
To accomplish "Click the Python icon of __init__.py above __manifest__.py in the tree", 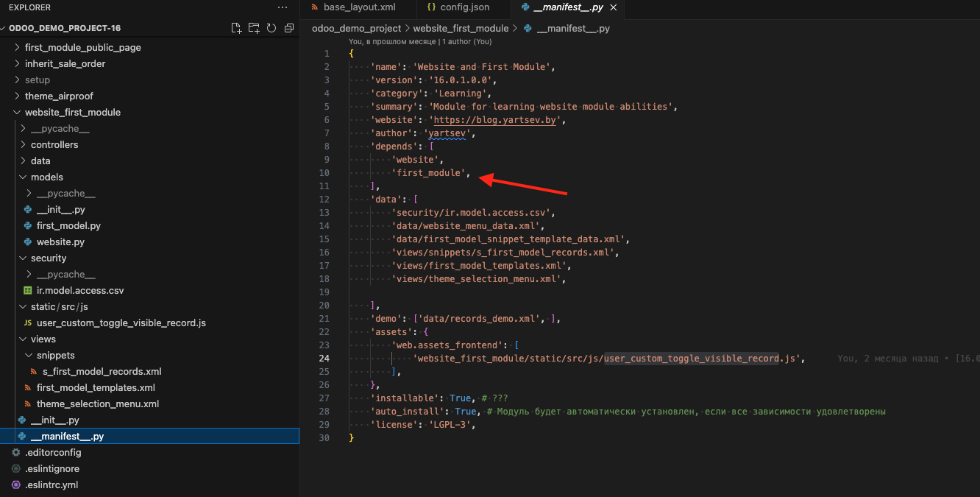I will coord(22,420).
